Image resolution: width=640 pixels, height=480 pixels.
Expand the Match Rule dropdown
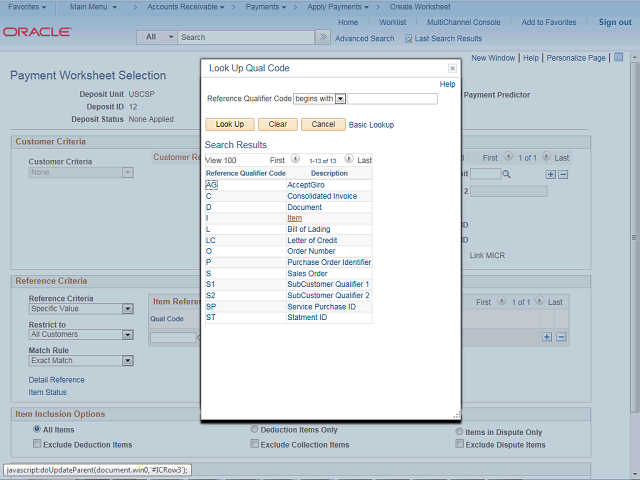click(127, 360)
